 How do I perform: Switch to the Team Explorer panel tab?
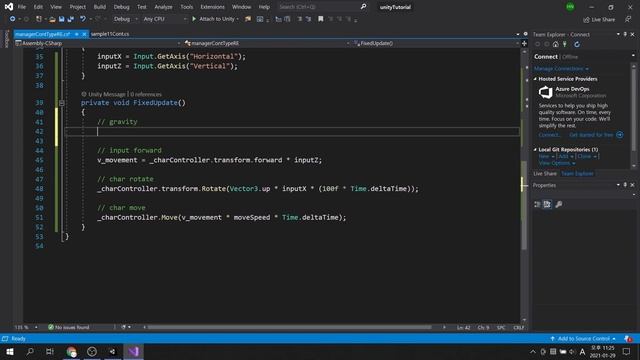pos(577,173)
